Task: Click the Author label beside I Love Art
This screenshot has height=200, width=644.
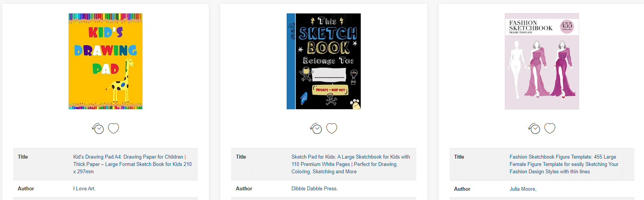Action: coord(26,188)
